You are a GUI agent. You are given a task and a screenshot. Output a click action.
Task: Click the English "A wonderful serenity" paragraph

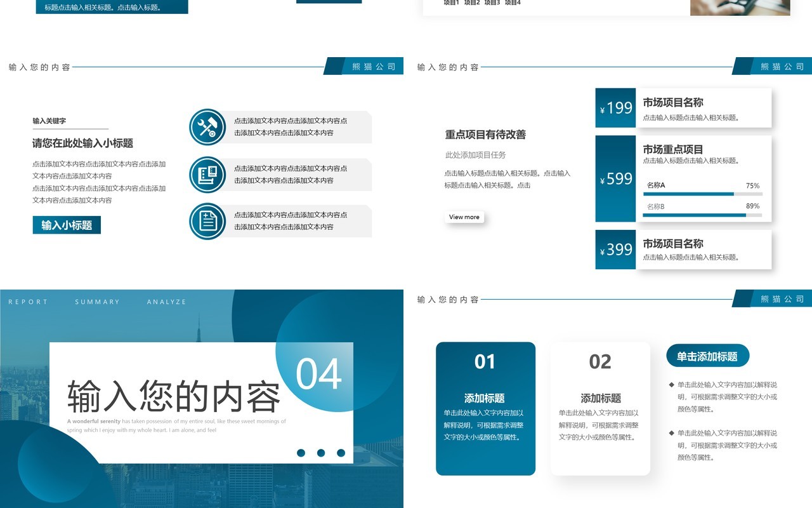coord(177,425)
